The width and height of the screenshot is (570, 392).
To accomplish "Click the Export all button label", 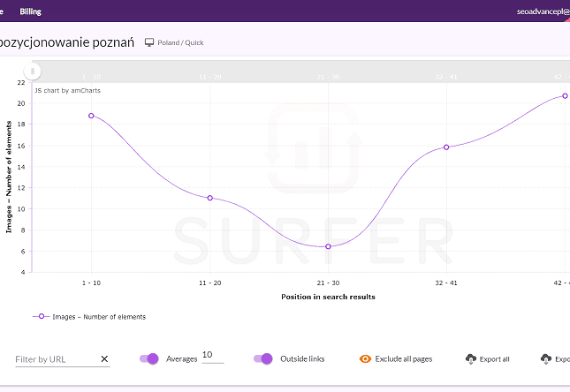I will 495,359.
